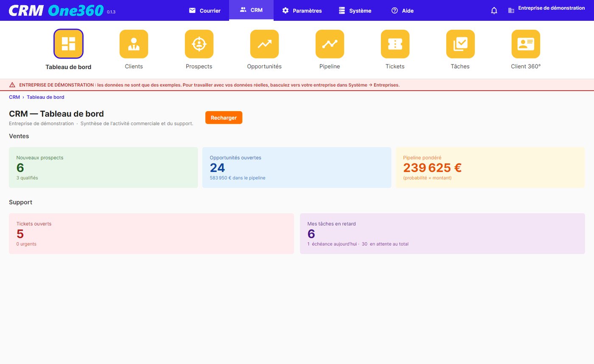Click the Recharger button
Screen dimensions: 594x364
click(224, 118)
